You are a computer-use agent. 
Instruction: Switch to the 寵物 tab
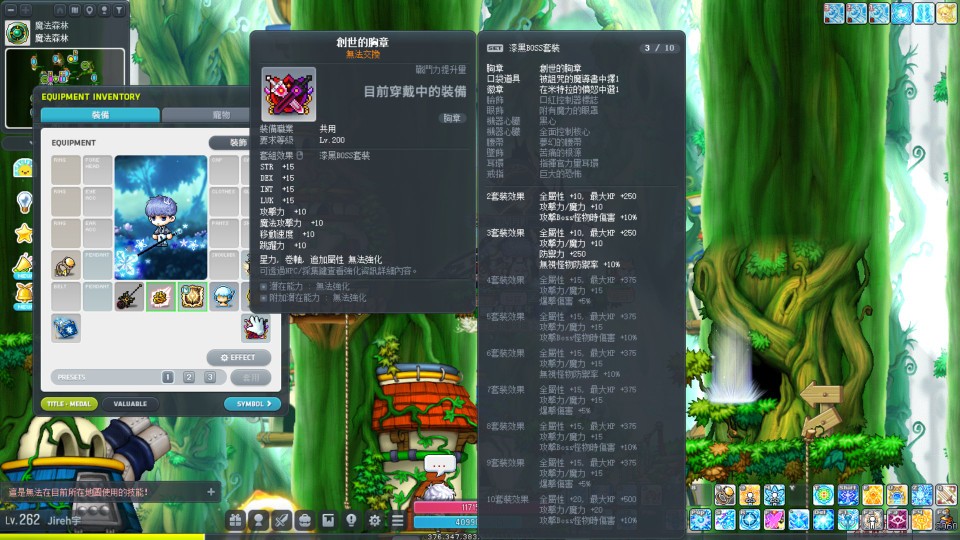220,115
